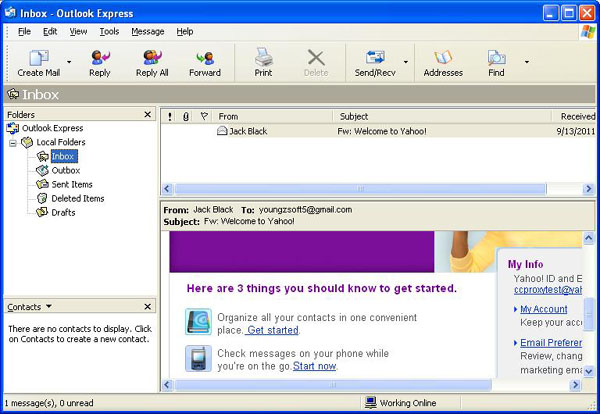600x414 pixels.
Task: Click the Windows logo in menu bar
Action: (x=588, y=32)
